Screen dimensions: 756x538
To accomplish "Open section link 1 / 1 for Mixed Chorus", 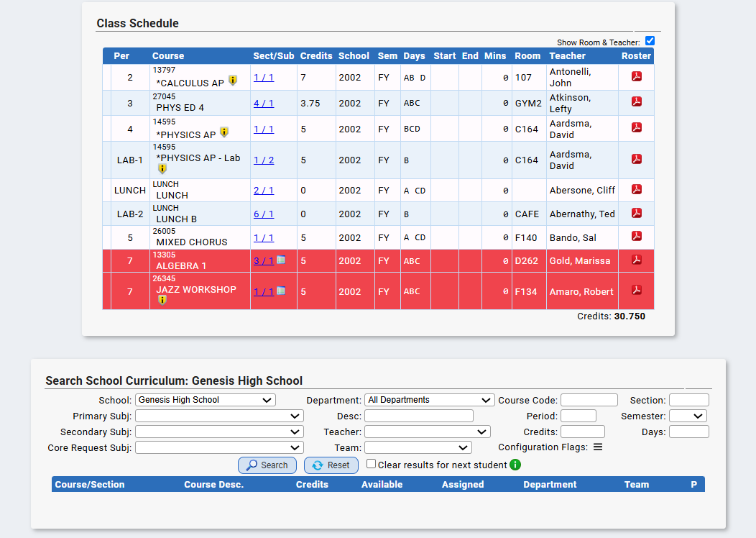I will 264,238.
